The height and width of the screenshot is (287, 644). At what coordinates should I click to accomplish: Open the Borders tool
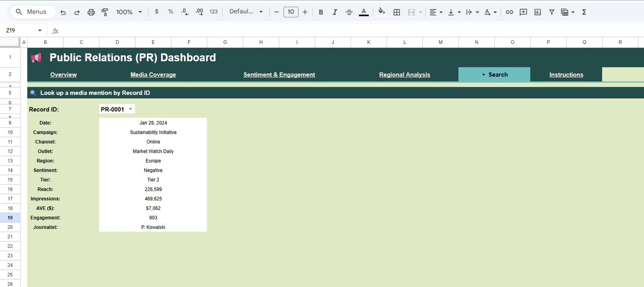click(x=396, y=12)
